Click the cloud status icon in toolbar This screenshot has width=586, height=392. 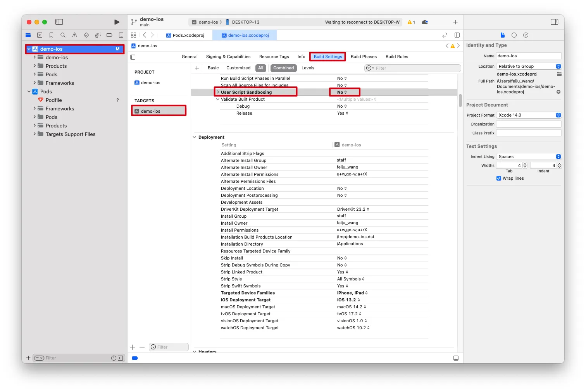click(425, 22)
